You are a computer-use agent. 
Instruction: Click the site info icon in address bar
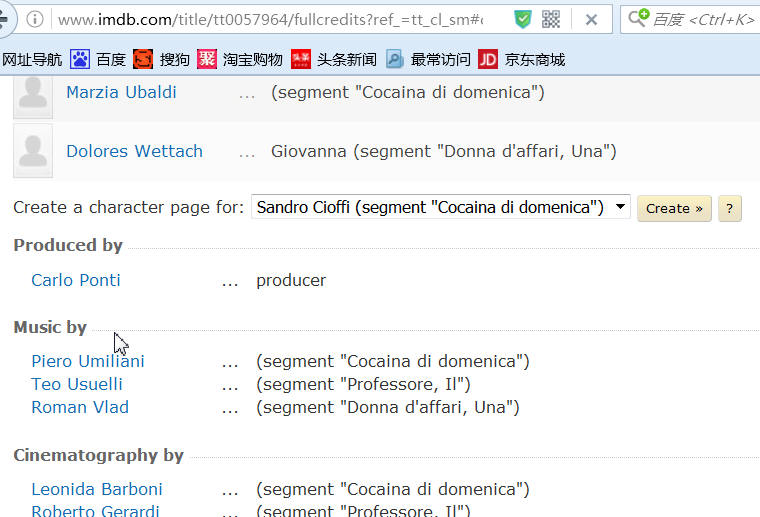[34, 19]
